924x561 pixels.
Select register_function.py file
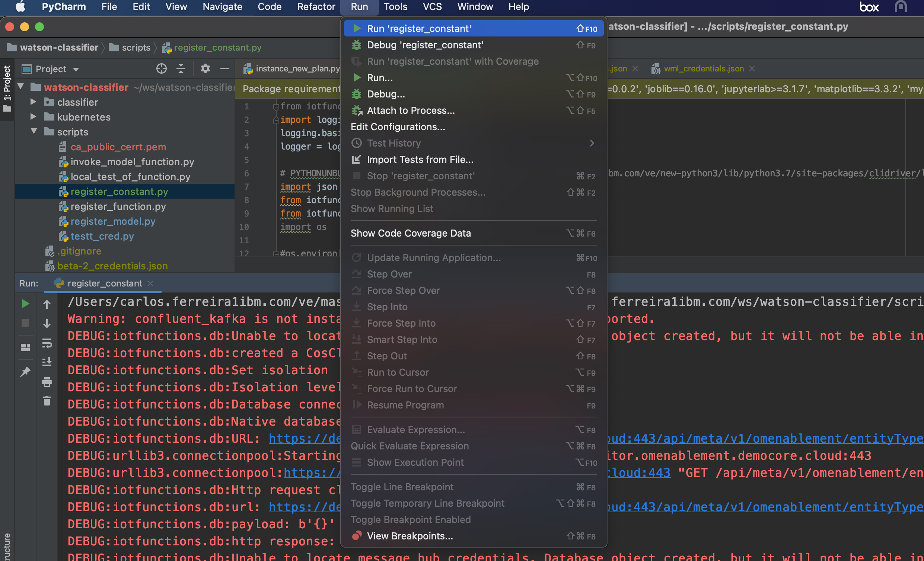click(118, 206)
